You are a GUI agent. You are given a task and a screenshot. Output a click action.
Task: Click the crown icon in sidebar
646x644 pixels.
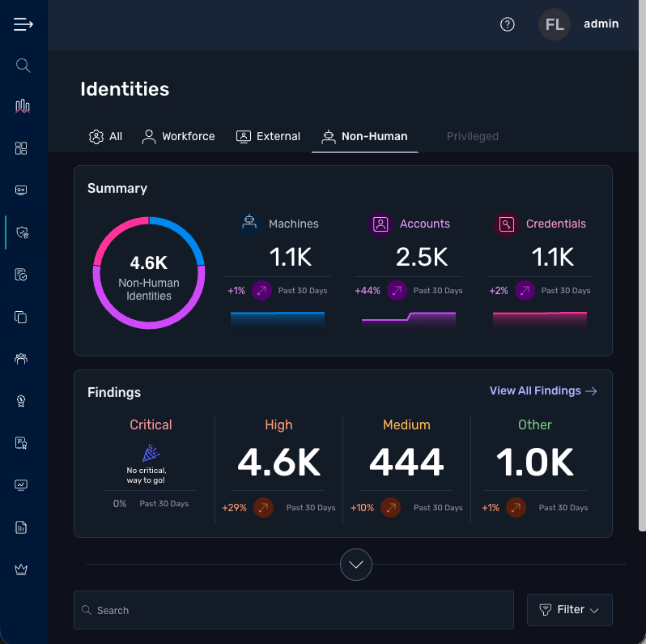click(22, 569)
